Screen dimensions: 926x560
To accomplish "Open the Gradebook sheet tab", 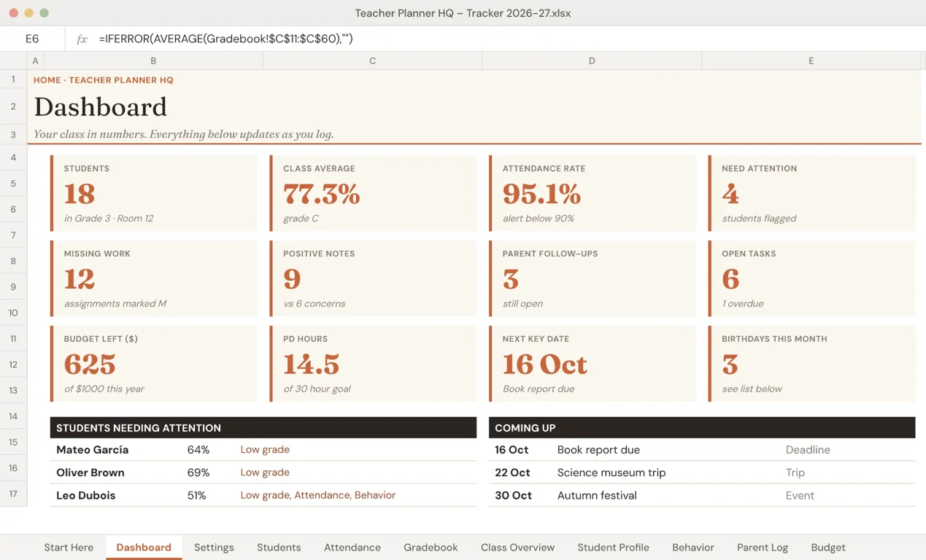I will click(431, 547).
